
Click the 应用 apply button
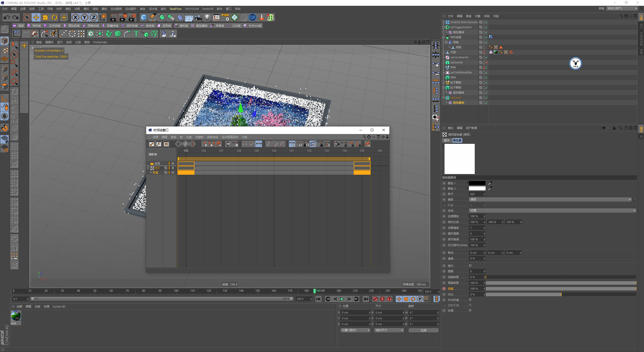tap(423, 330)
